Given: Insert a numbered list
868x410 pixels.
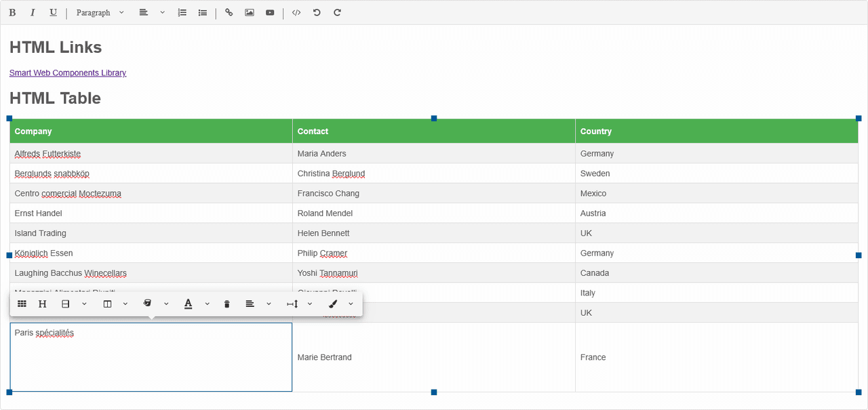Looking at the screenshot, I should pyautogui.click(x=182, y=13).
